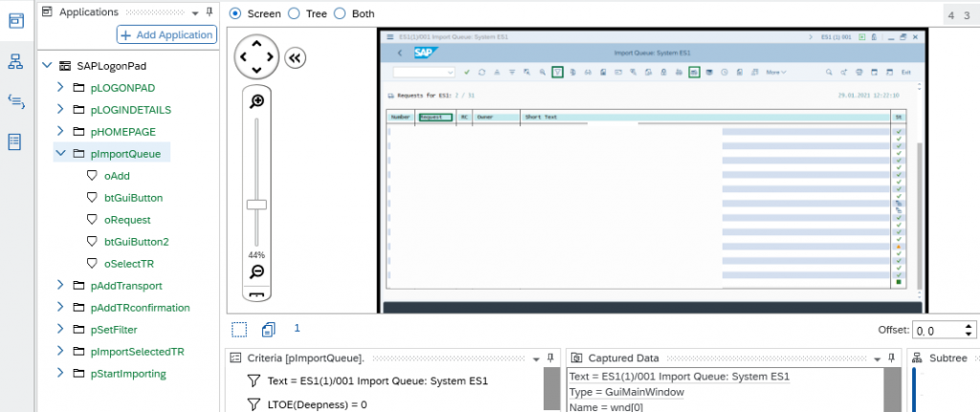Click the zoom slider handle at 44%
Viewport: 980px width, 412px height.
click(256, 205)
